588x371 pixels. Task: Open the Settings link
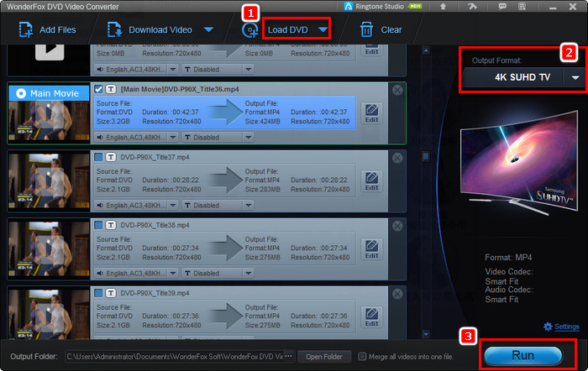point(567,327)
